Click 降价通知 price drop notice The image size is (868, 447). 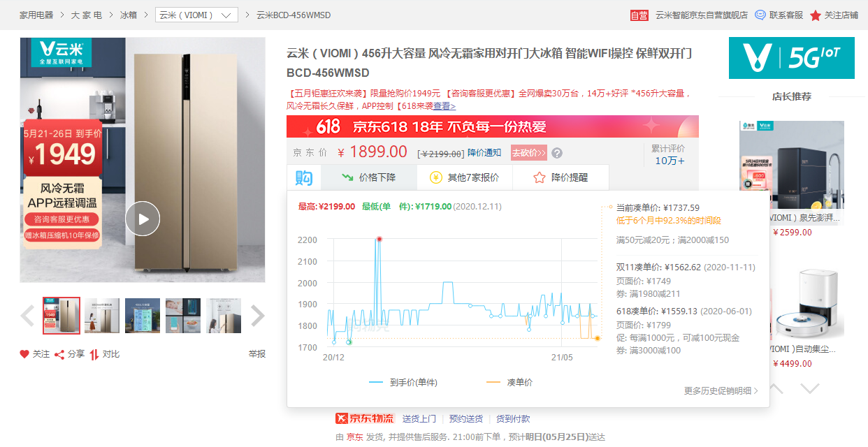coord(484,153)
